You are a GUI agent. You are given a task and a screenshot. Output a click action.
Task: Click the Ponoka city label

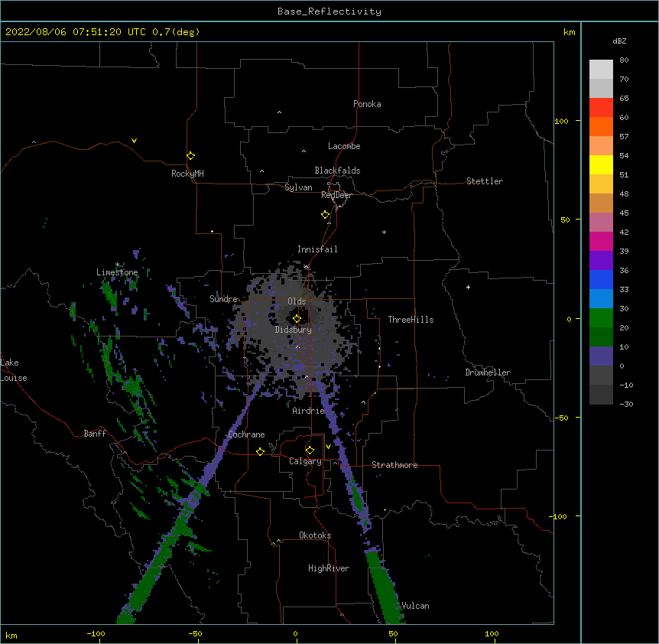[367, 104]
